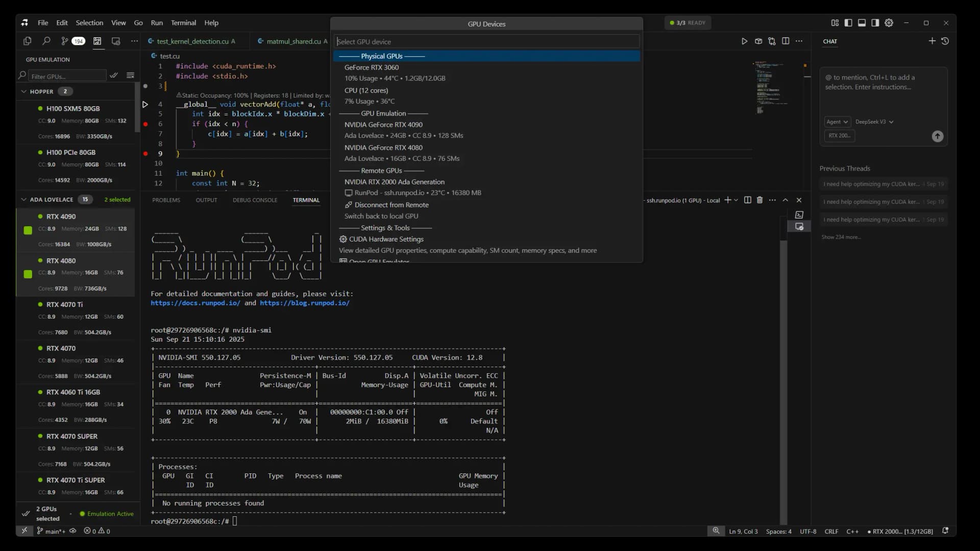This screenshot has width=980, height=551.
Task: Toggle the green selection box next to RTX 4090
Action: [x=28, y=230]
